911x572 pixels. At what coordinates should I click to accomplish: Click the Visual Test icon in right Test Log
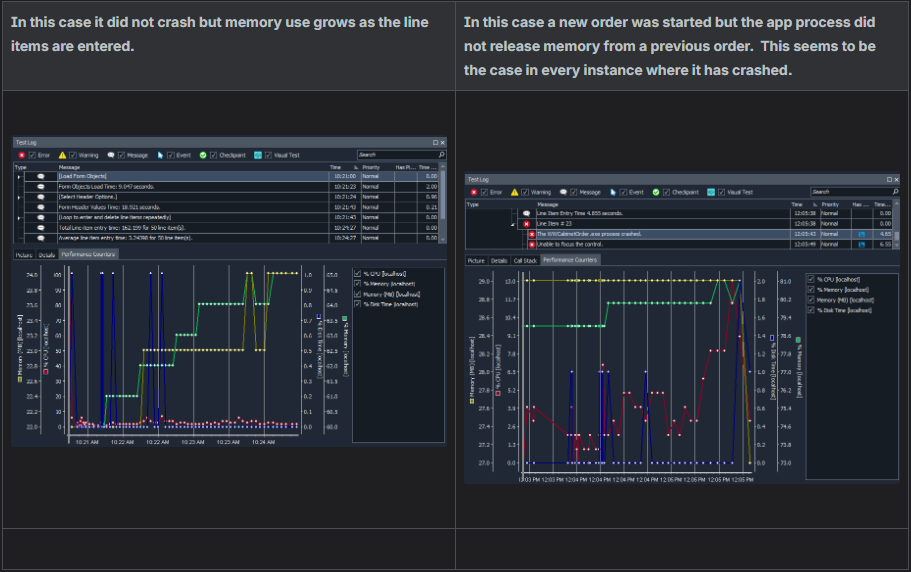pyautogui.click(x=709, y=192)
